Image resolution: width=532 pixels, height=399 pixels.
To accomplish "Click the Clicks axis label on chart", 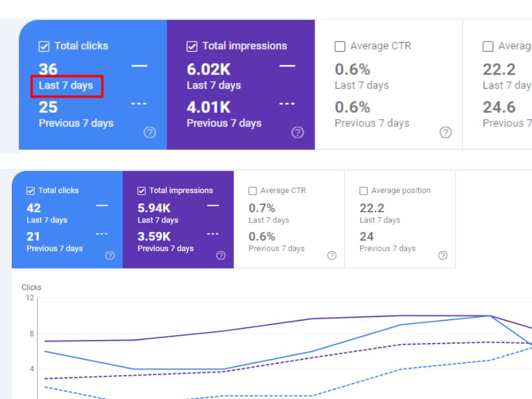I will point(31,287).
